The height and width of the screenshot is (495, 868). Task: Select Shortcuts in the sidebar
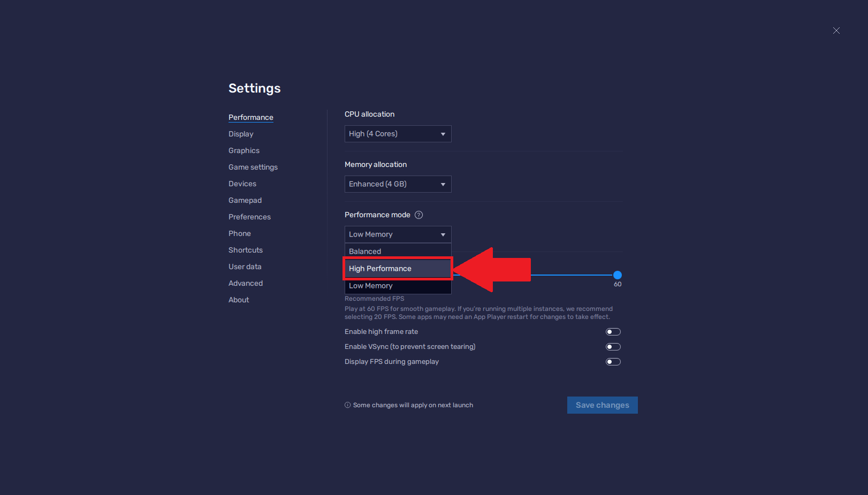(246, 250)
